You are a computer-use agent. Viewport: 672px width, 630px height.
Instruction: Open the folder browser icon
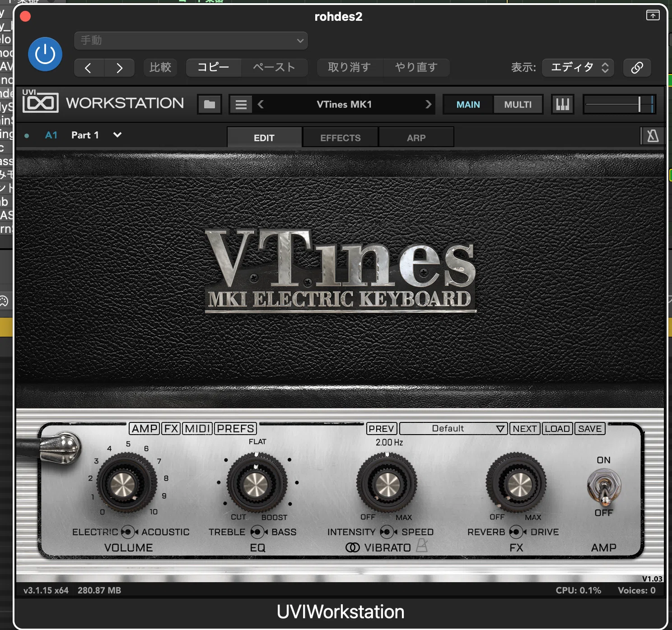pos(210,104)
